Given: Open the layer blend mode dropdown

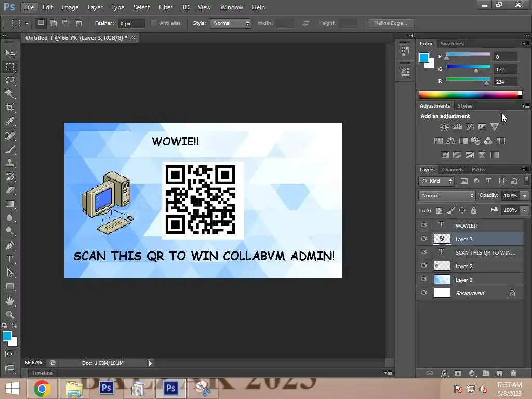Looking at the screenshot, I should tap(447, 196).
